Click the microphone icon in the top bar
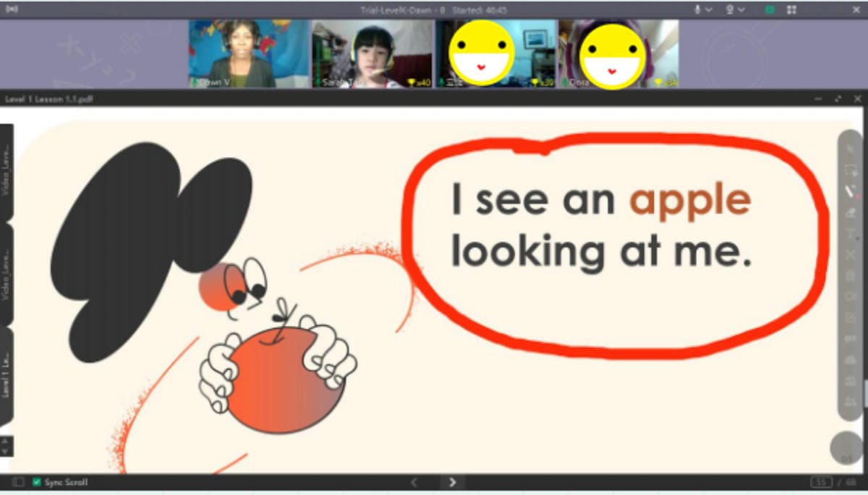 pos(697,9)
